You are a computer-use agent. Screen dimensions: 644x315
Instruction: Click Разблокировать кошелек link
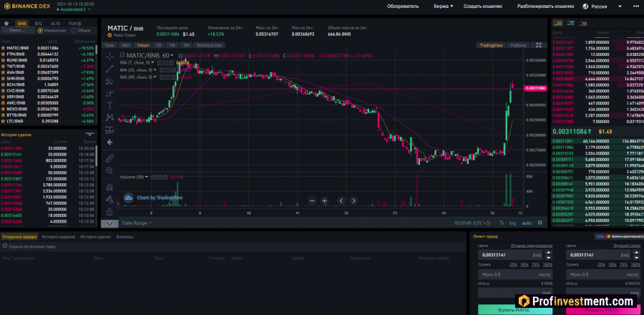coord(545,6)
